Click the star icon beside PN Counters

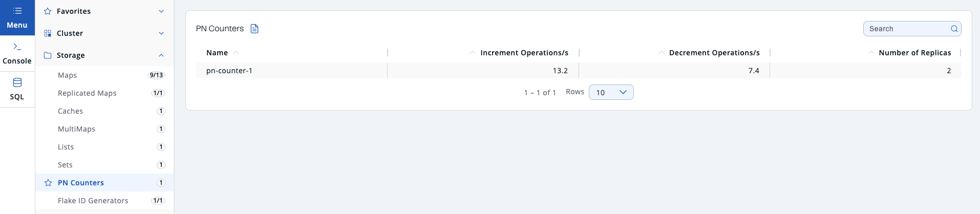(48, 183)
